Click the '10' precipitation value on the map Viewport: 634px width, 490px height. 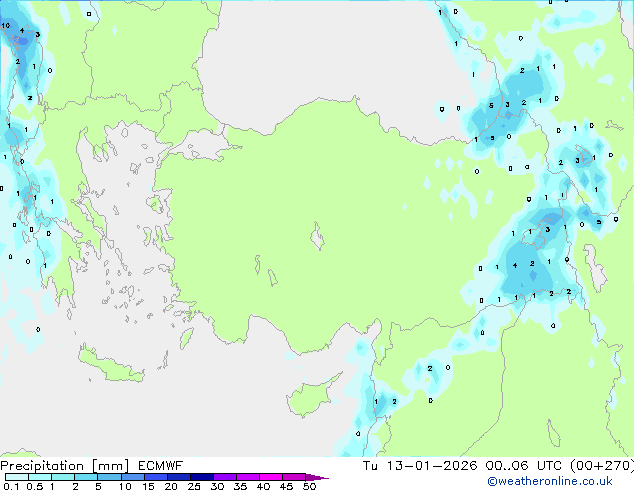pos(6,25)
